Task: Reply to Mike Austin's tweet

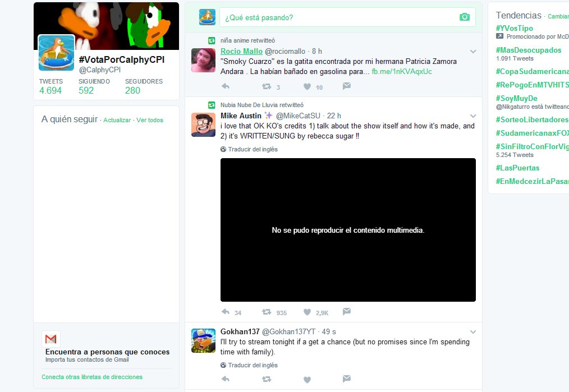Action: [225, 312]
